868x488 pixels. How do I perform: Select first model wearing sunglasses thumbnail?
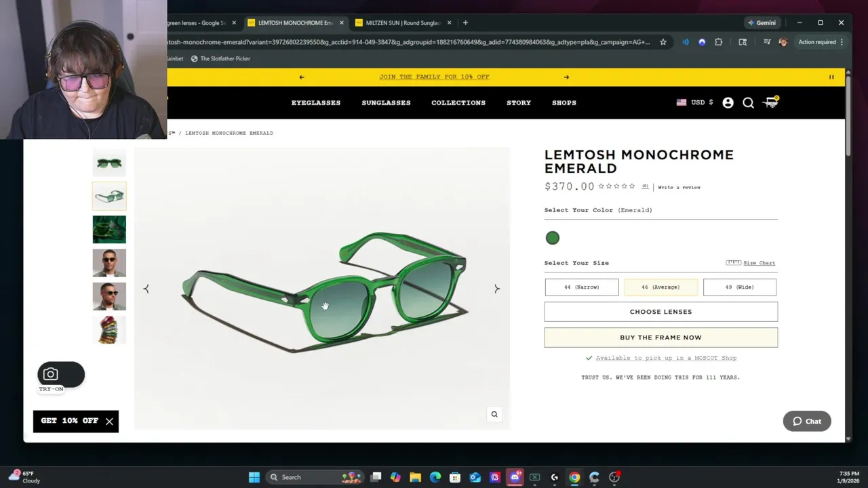(x=109, y=263)
